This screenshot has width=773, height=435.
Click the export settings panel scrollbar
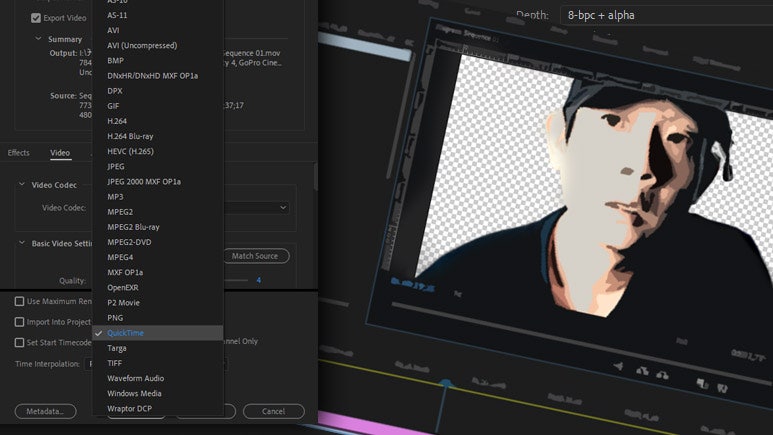pos(316,177)
